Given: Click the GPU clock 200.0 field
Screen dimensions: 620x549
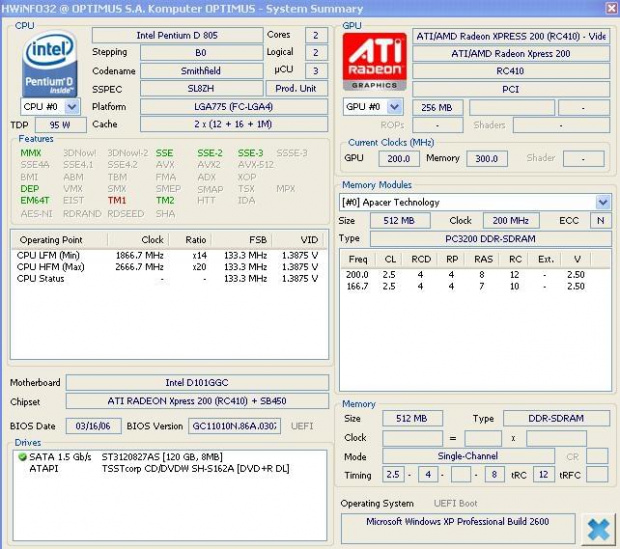Looking at the screenshot, I should pos(399,159).
